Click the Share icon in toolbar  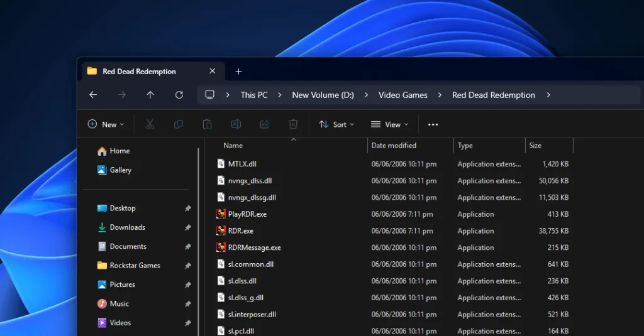pos(265,124)
